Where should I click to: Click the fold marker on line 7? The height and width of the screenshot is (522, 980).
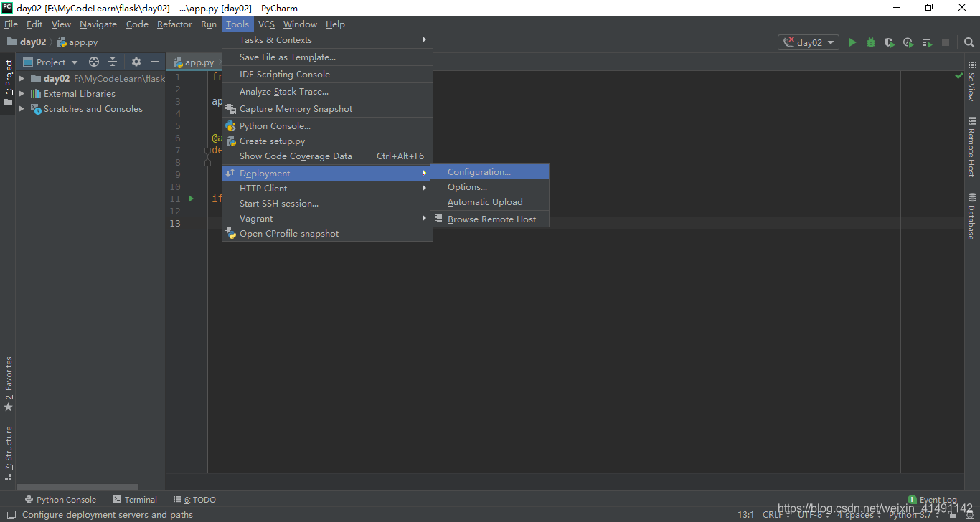207,151
